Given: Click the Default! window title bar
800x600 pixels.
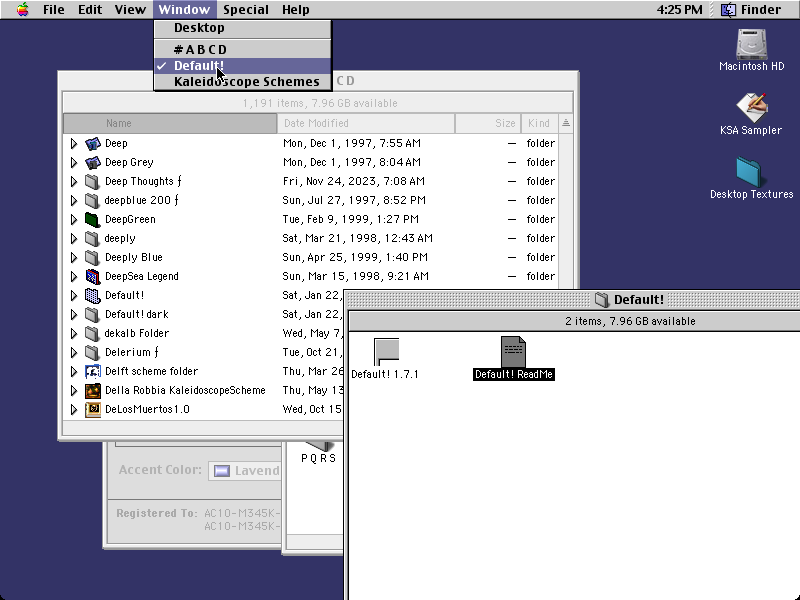Looking at the screenshot, I should [572, 299].
